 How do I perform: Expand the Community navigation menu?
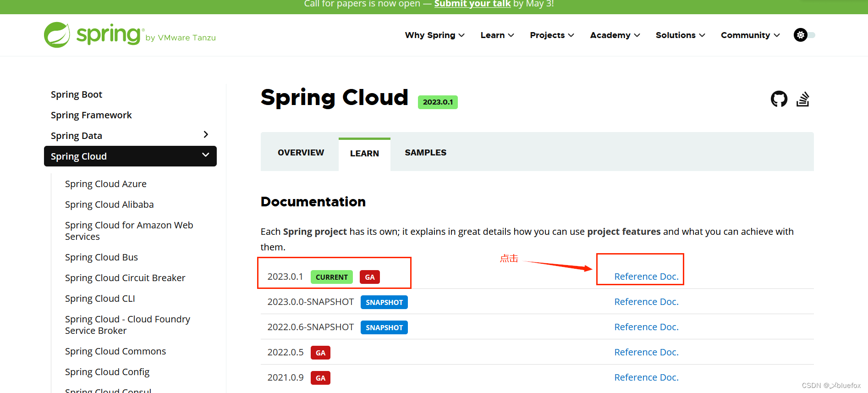coord(750,35)
